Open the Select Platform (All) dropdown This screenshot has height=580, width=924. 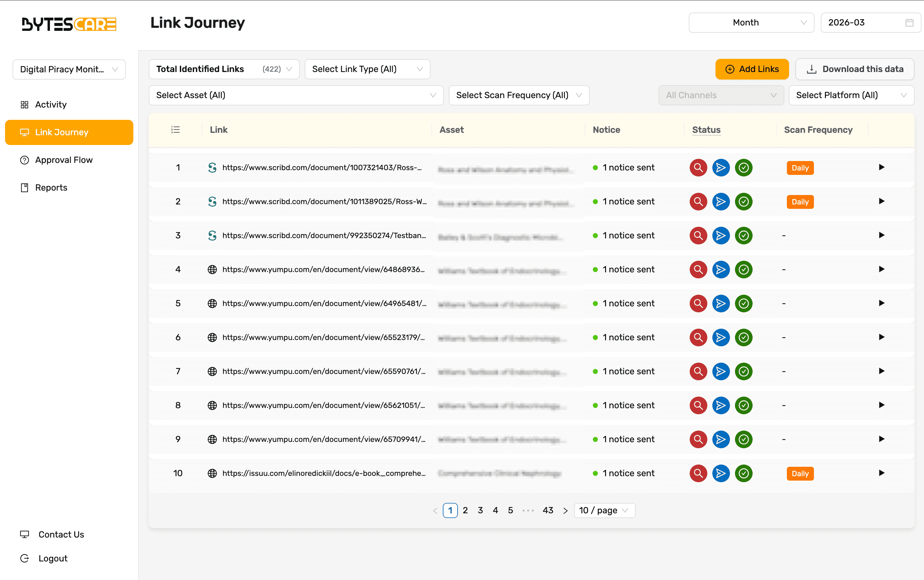click(851, 95)
